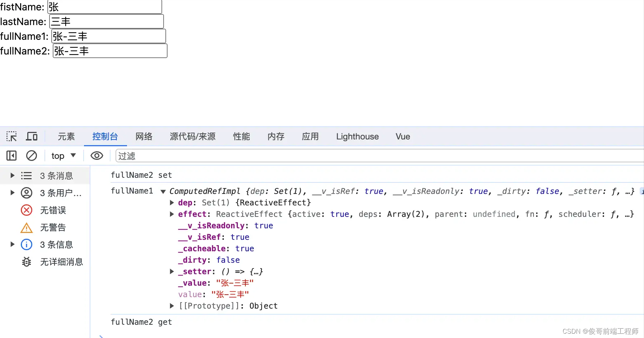644x338 pixels.
Task: Open live expression eye icon
Action: pos(97,156)
